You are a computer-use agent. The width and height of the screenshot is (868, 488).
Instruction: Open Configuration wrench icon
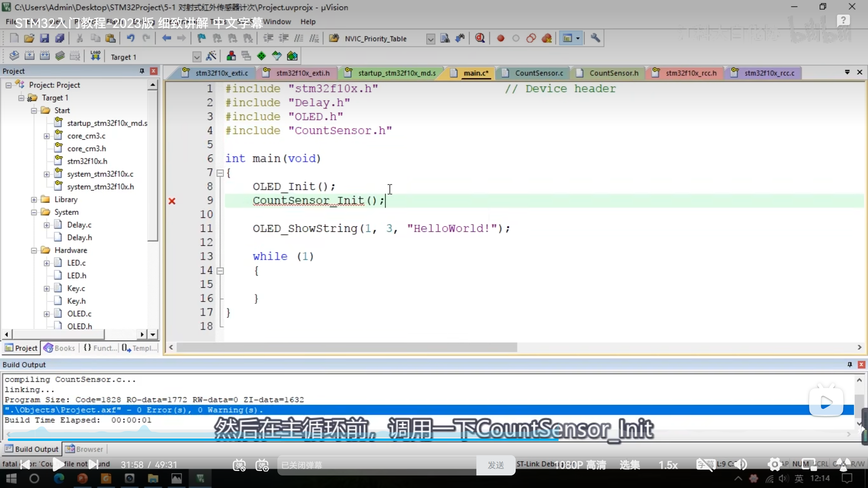(595, 38)
